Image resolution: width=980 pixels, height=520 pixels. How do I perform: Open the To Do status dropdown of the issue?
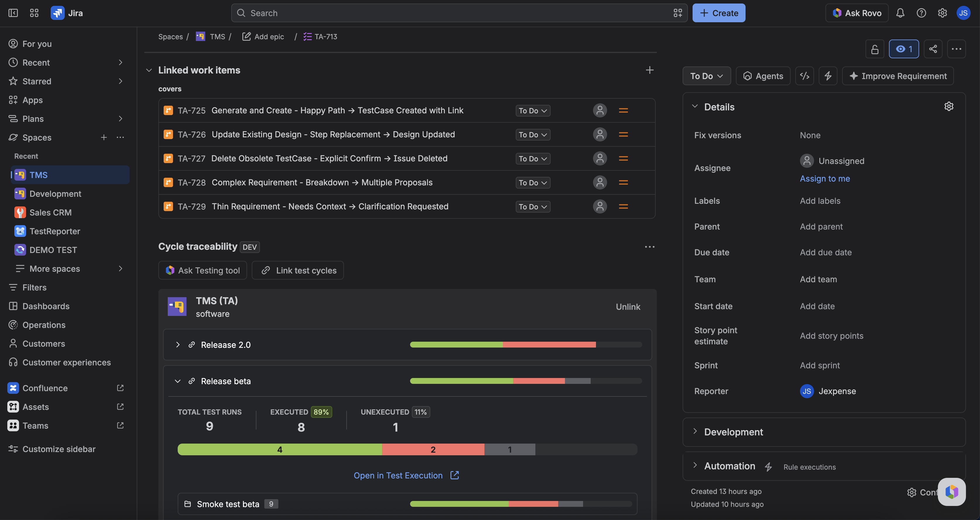coord(707,76)
